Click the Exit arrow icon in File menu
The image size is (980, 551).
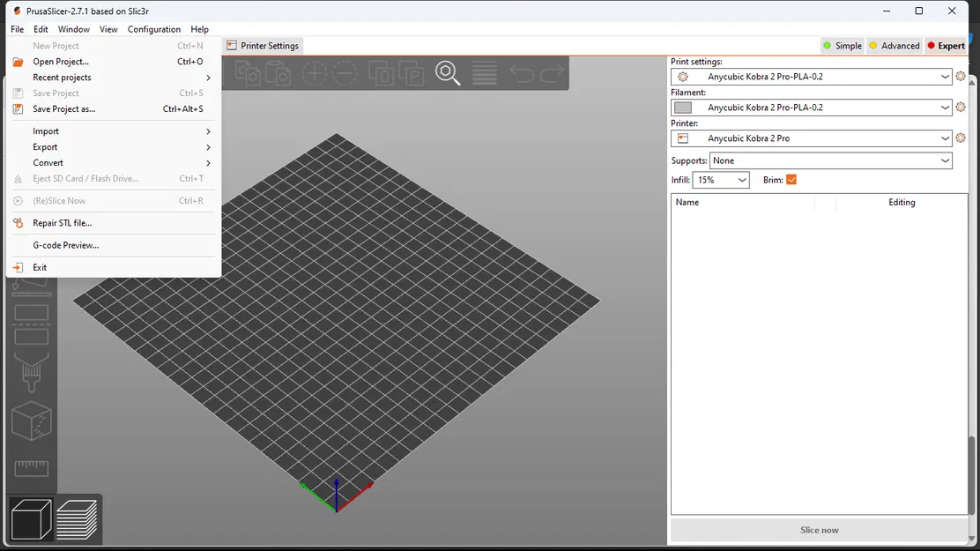click(19, 268)
